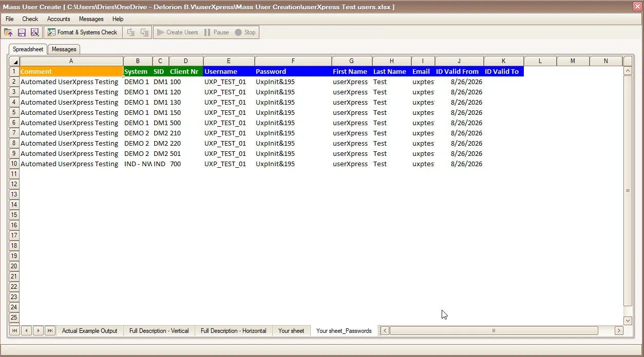The height and width of the screenshot is (357, 644).
Task: Open the Messages menu in menu bar
Action: [91, 19]
